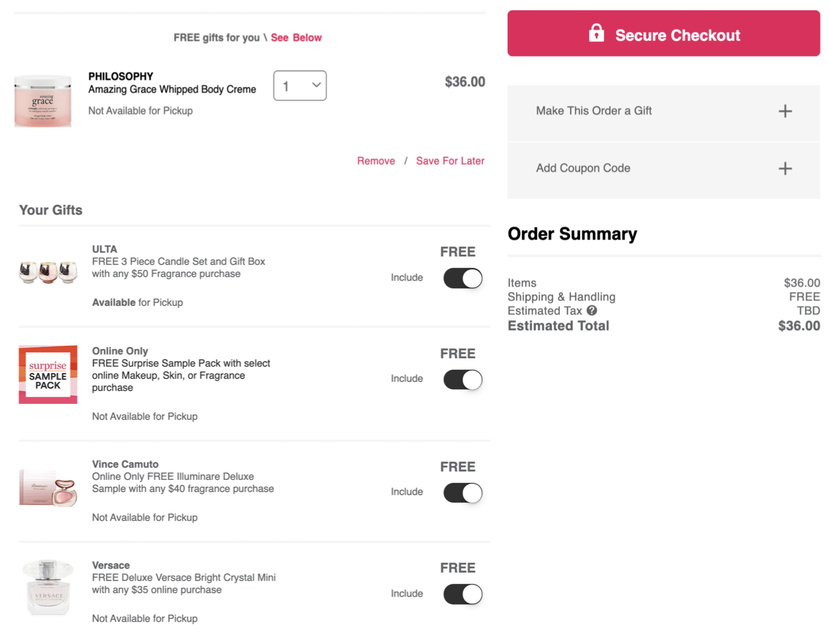The width and height of the screenshot is (829, 644).
Task: Switch off the Versace mini gift toggle
Action: click(x=463, y=594)
